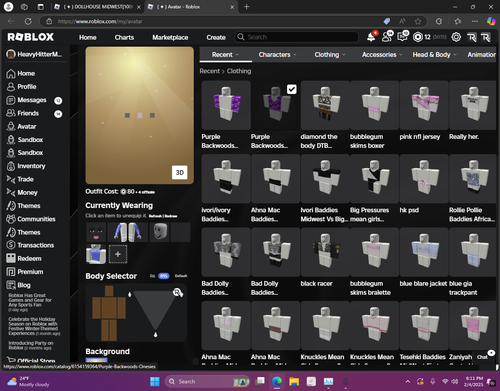Select the brown torso color block

[x=109, y=308]
